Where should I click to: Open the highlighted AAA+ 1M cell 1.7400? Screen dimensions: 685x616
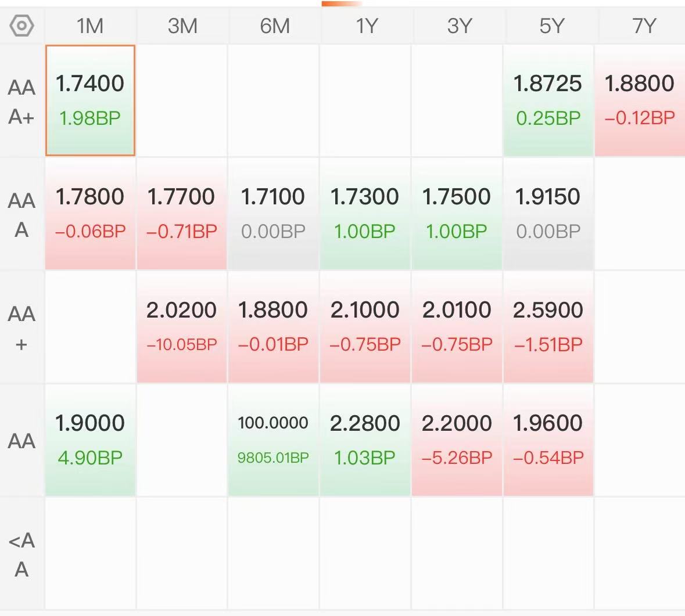click(90, 100)
